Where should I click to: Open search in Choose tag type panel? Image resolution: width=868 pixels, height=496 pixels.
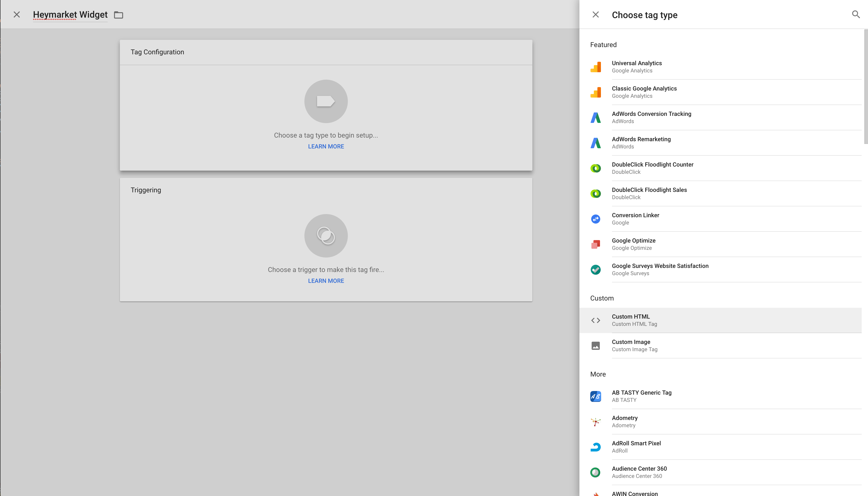[856, 14]
